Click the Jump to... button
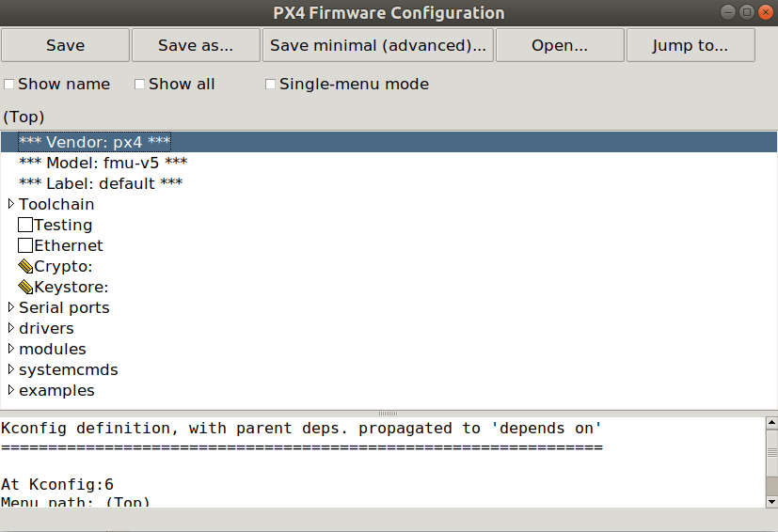The width and height of the screenshot is (778, 532). pyautogui.click(x=691, y=45)
